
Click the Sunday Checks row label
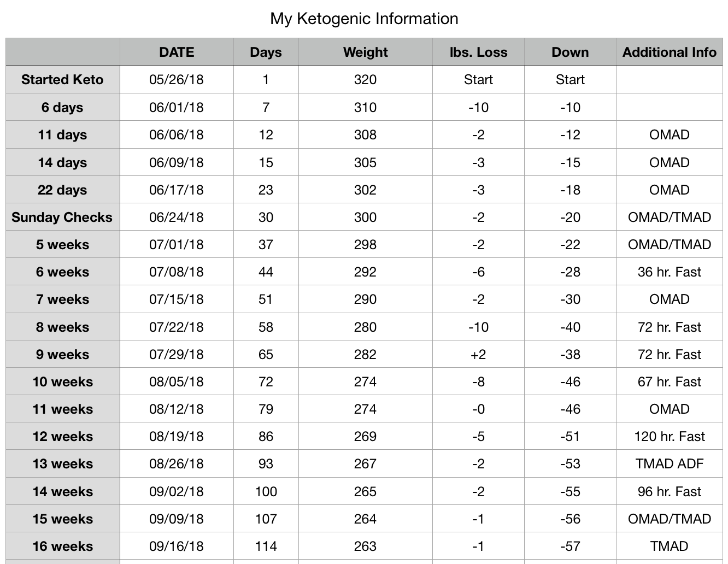coord(63,217)
